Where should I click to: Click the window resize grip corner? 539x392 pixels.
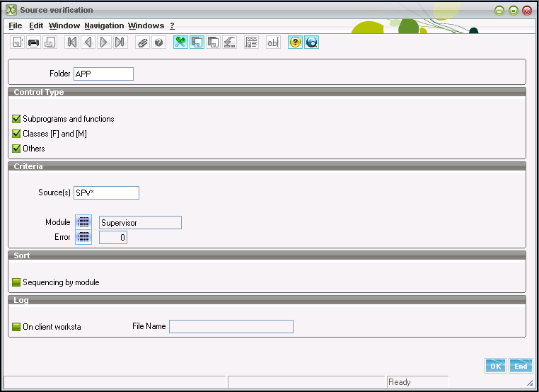click(530, 383)
